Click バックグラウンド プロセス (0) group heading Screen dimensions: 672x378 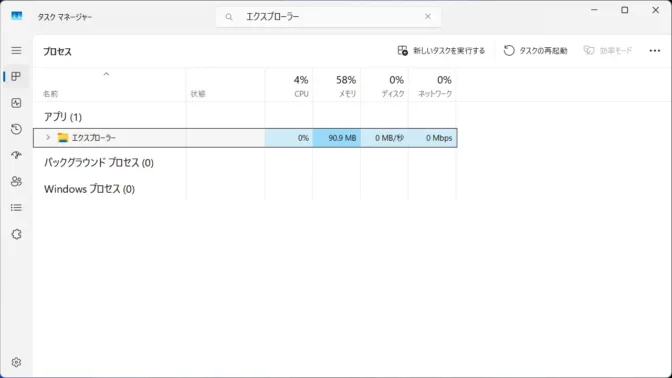click(99, 162)
